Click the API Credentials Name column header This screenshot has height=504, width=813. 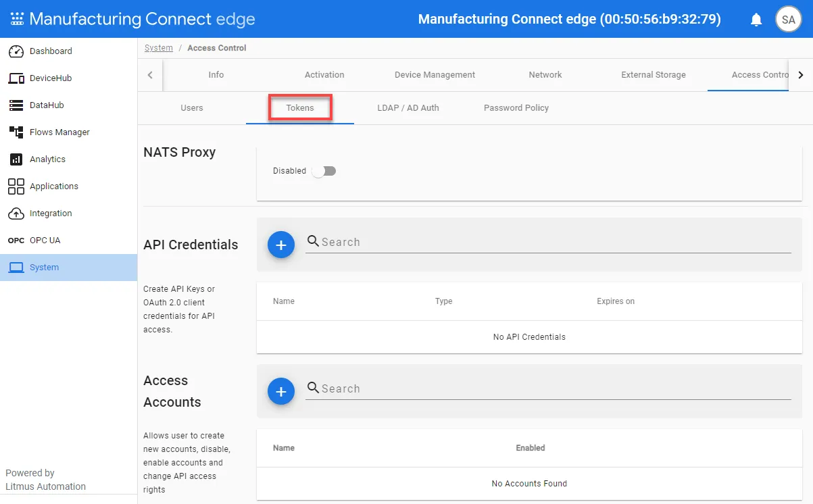[284, 301]
